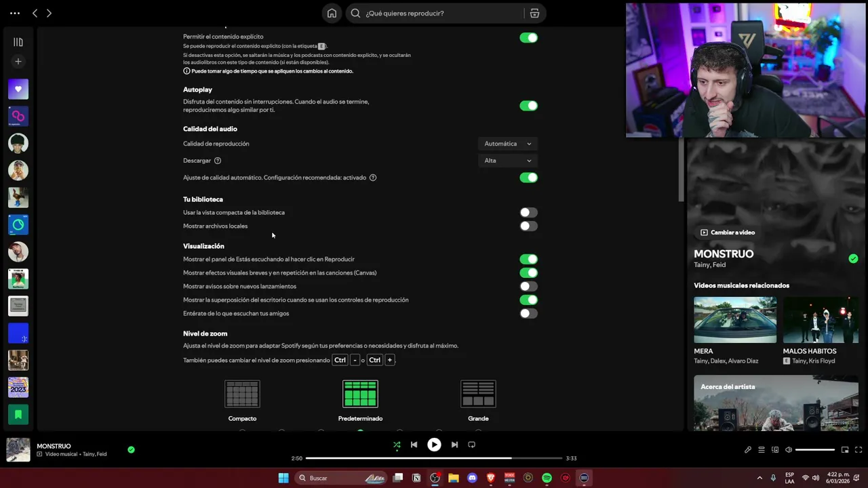The height and width of the screenshot is (488, 868).
Task: Click Cambiar a video button
Action: point(728,232)
